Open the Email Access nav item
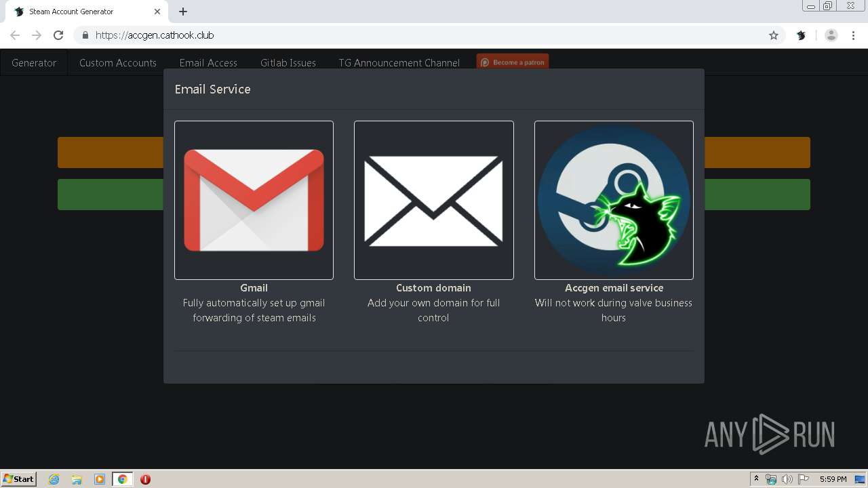This screenshot has height=488, width=868. click(208, 62)
